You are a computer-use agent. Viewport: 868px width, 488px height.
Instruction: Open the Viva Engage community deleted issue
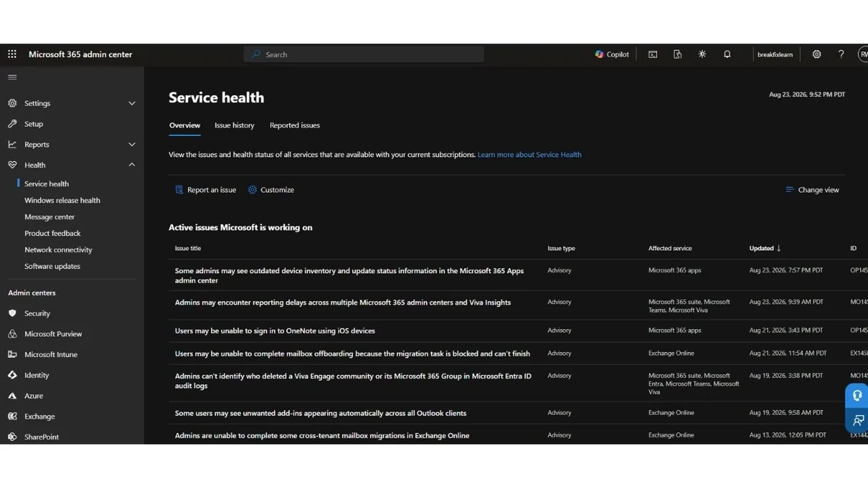pyautogui.click(x=353, y=381)
